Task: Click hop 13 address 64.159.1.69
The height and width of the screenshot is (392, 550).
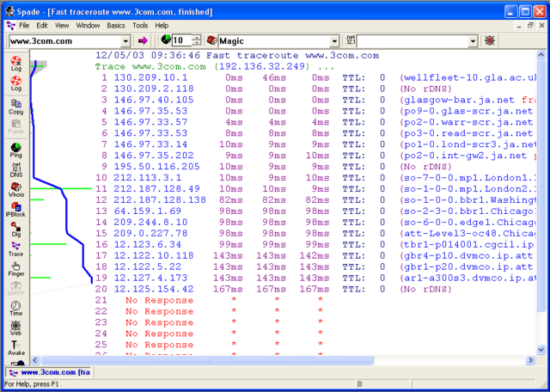Action: (x=148, y=211)
